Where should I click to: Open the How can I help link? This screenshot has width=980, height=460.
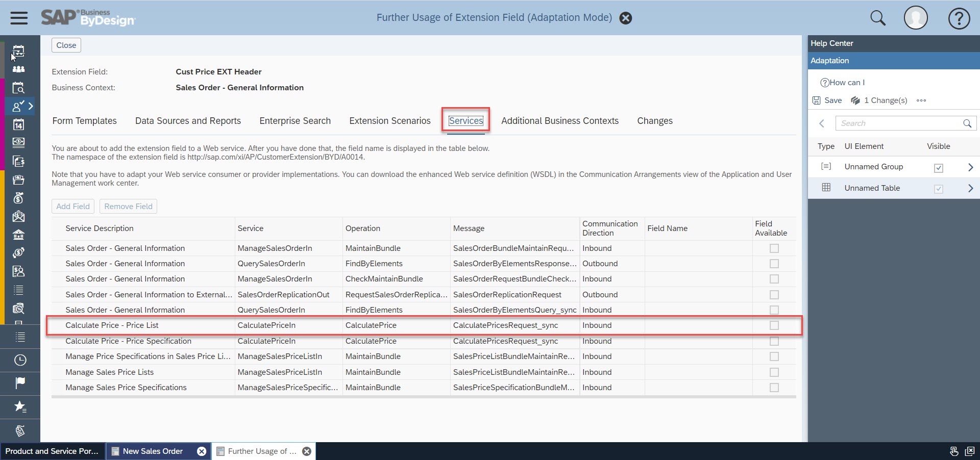pyautogui.click(x=842, y=83)
